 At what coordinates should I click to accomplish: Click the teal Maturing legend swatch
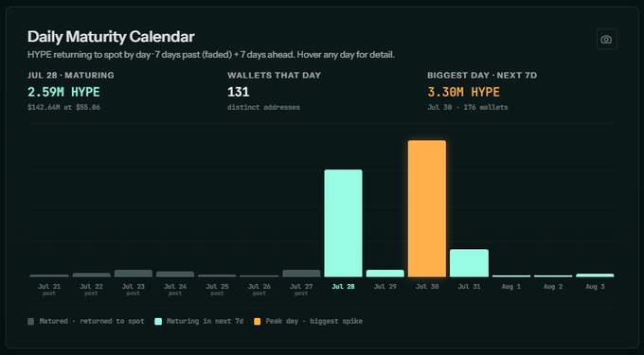(158, 321)
